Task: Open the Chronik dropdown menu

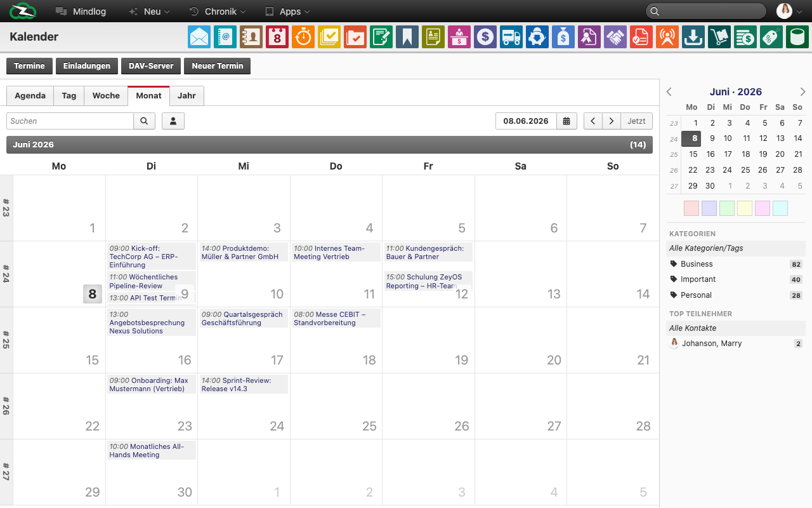Action: (x=218, y=11)
